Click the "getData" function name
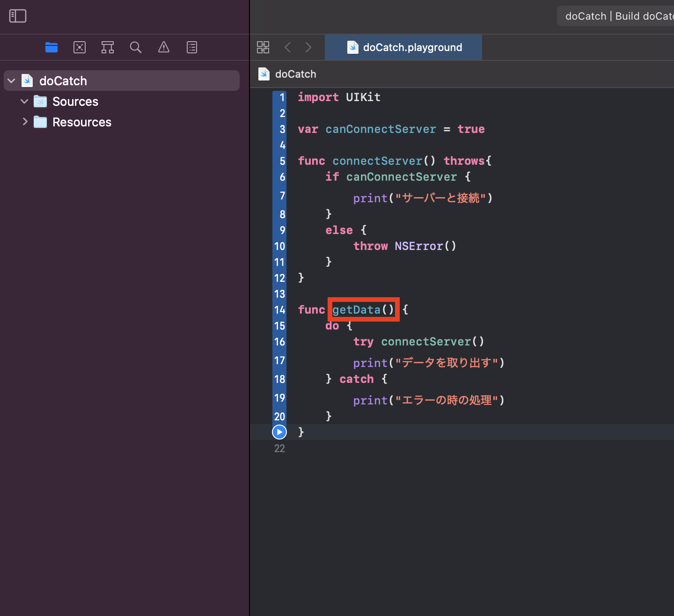 [356, 310]
